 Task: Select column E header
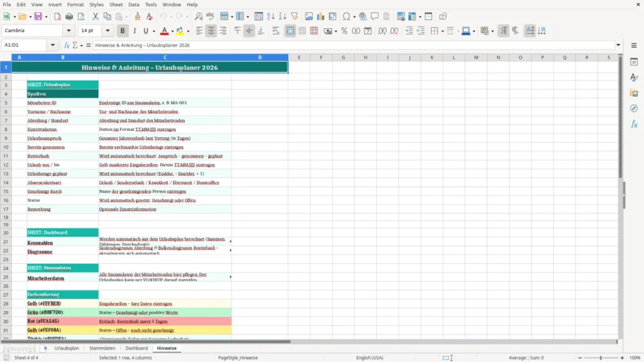coord(299,57)
